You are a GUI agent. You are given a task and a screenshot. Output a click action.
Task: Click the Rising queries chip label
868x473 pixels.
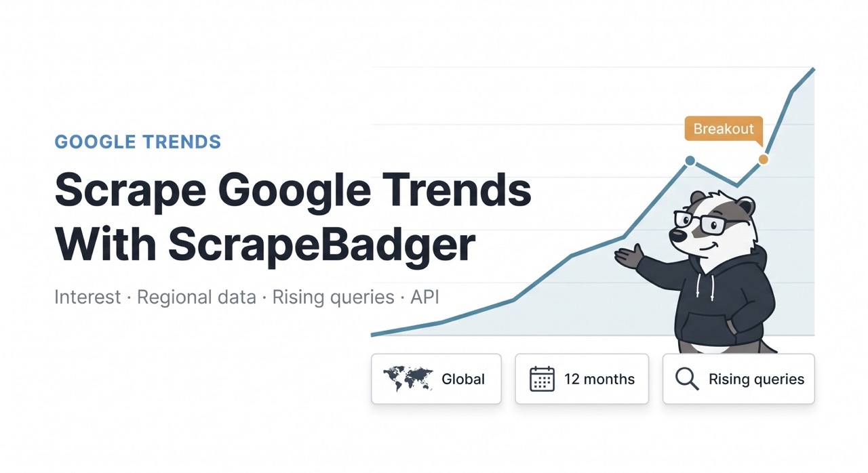coord(756,379)
